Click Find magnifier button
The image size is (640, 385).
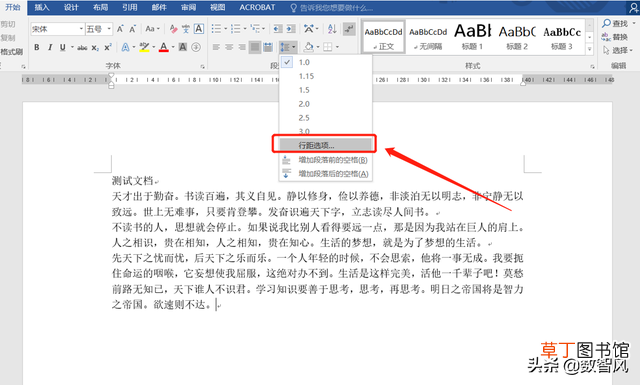[x=615, y=24]
